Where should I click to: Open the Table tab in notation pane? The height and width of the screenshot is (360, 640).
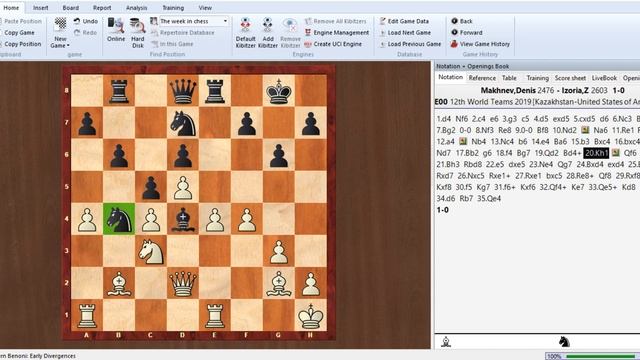pyautogui.click(x=509, y=78)
